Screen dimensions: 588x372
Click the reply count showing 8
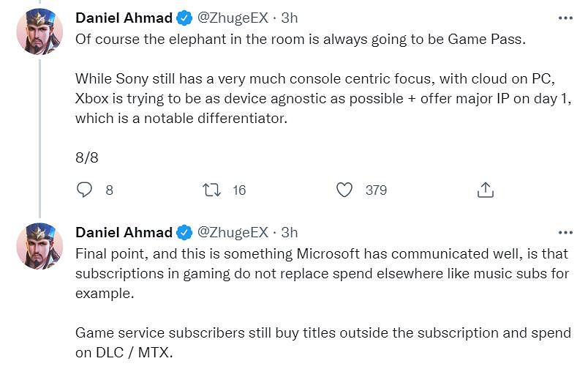[x=109, y=190]
